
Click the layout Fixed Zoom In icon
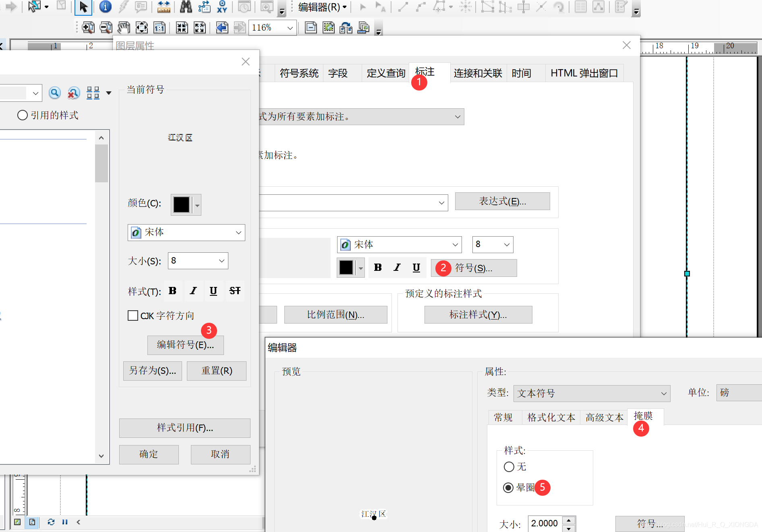point(182,28)
